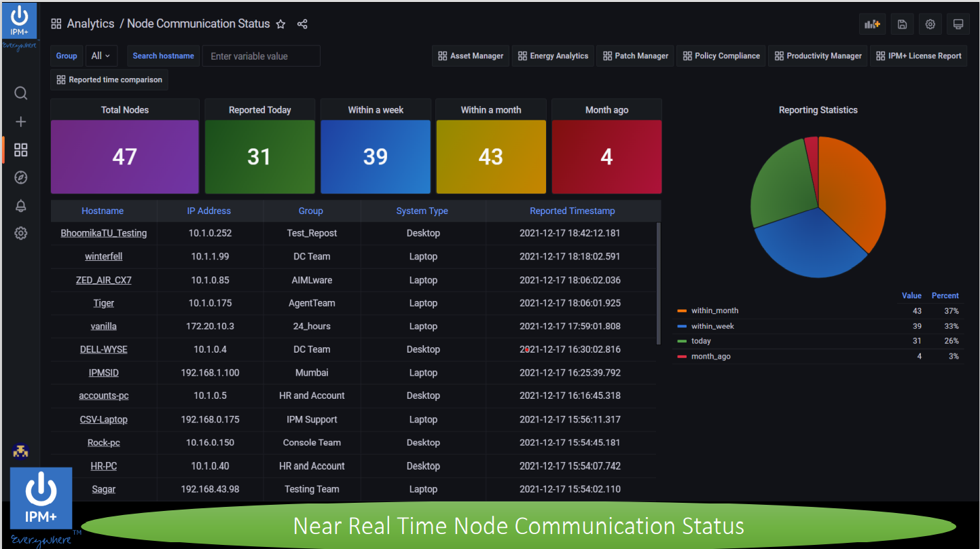Open the Configuration gear in sidebar
This screenshot has height=549, width=980.
click(21, 234)
